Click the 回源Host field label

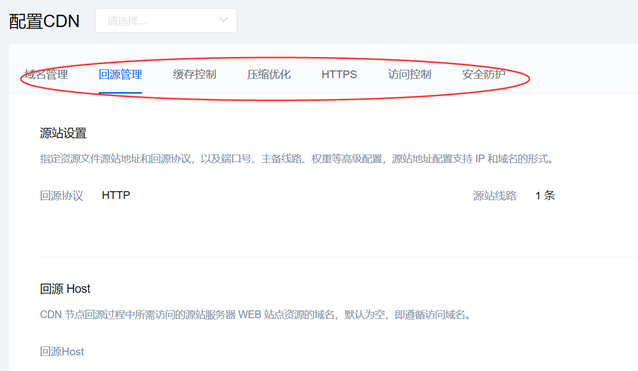[x=62, y=351]
